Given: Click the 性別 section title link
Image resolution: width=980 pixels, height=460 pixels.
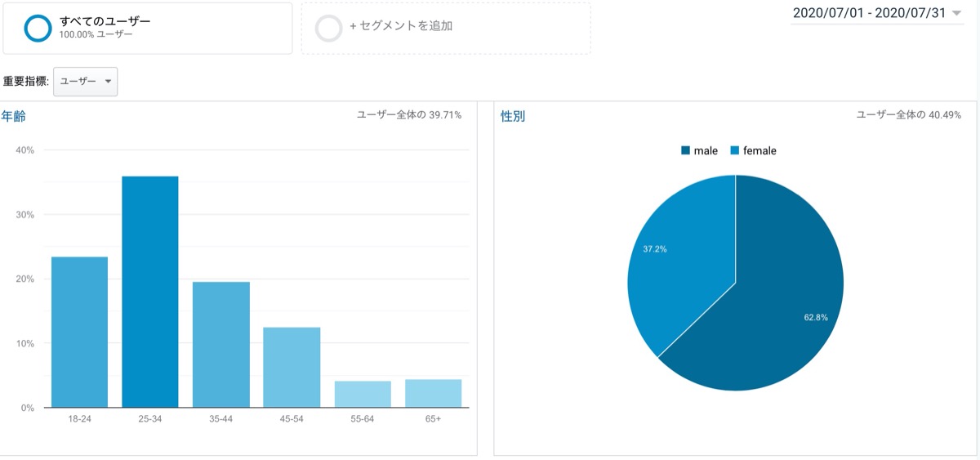Looking at the screenshot, I should coord(513,117).
